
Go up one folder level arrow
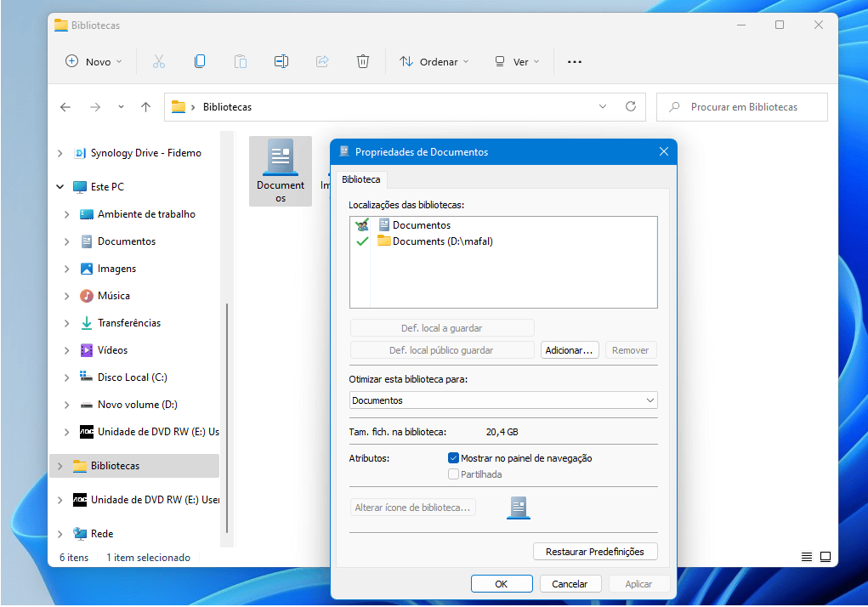(145, 107)
